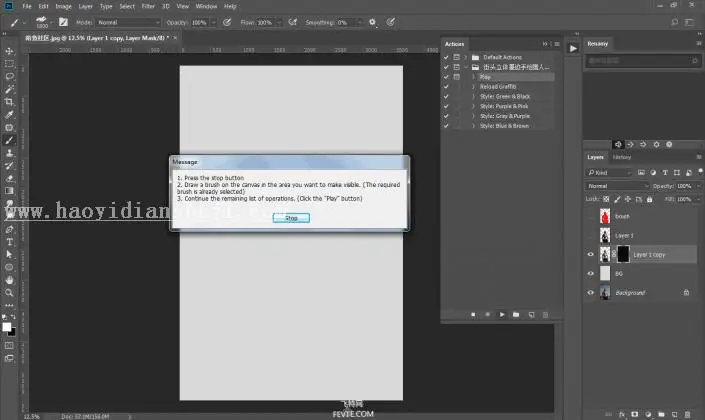705x420 pixels.
Task: Click the Stop button in Message dialog
Action: pos(291,218)
